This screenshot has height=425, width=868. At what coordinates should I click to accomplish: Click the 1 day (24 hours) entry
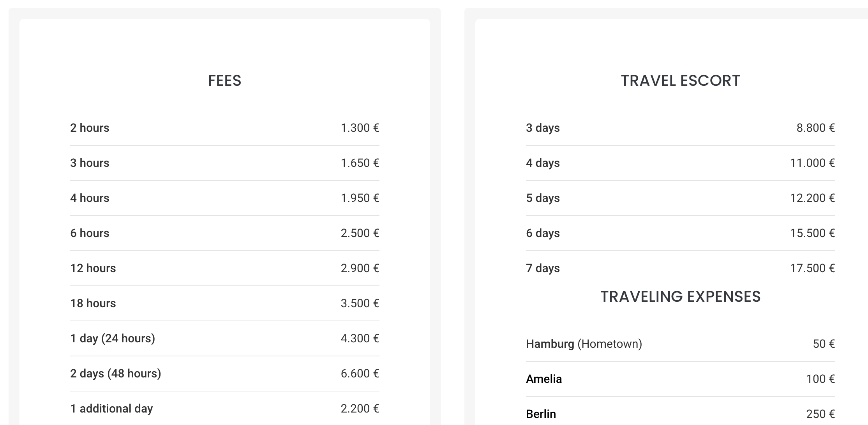(x=225, y=338)
